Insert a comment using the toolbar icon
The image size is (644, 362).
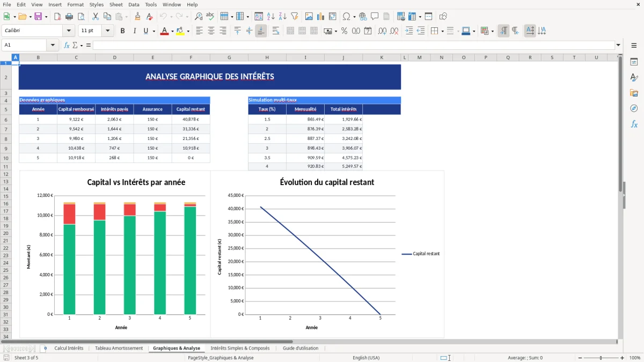[375, 16]
